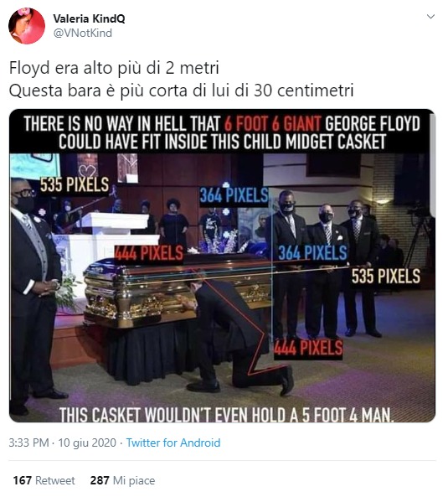
Task: Click the Valeria KindQ display name
Action: [89, 18]
